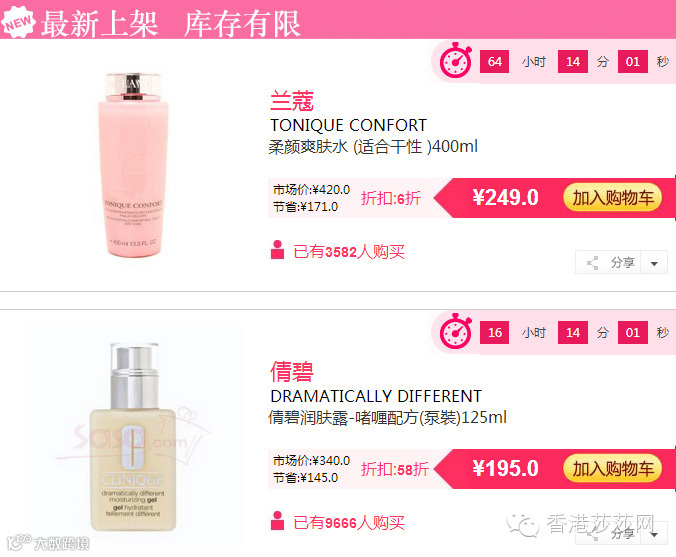
Task: Click the NEW badge icon in header
Action: pyautogui.click(x=18, y=22)
